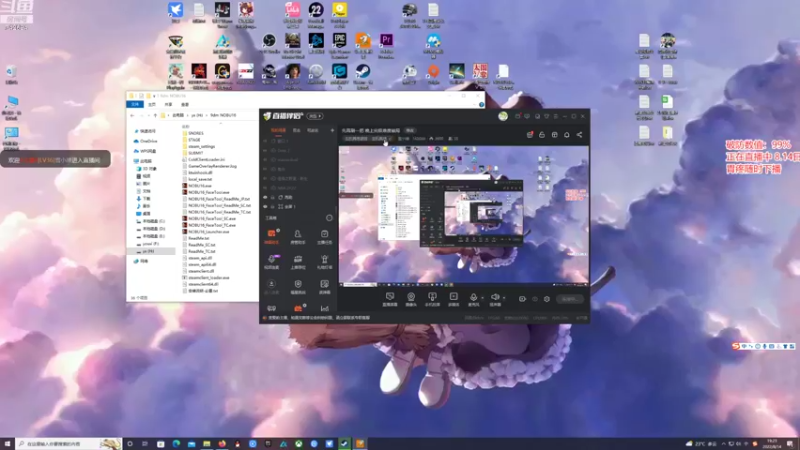This screenshot has width=800, height=450.
Task: Open the 查看 ribbon tab in File Explorer
Action: pyautogui.click(x=185, y=104)
